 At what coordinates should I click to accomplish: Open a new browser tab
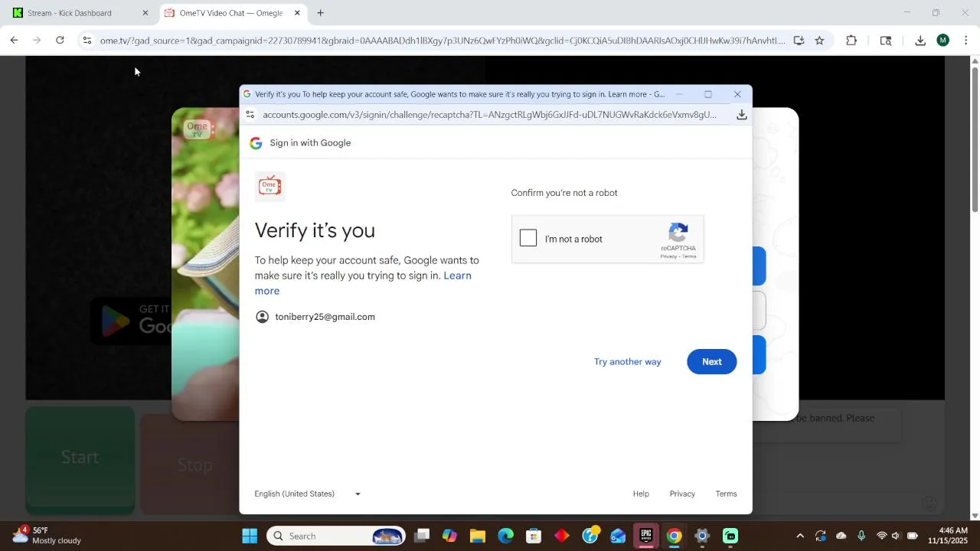[x=320, y=13]
